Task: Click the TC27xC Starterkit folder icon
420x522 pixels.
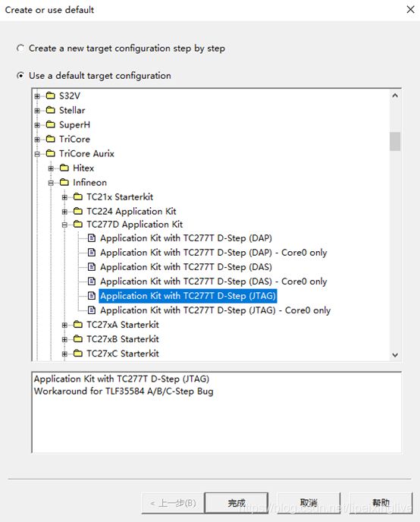Action: (78, 354)
